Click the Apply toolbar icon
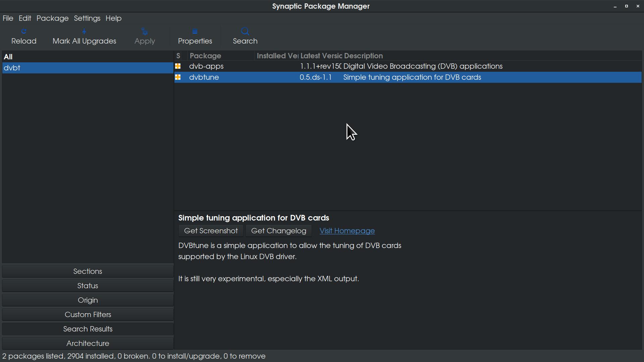644x362 pixels. tap(145, 32)
